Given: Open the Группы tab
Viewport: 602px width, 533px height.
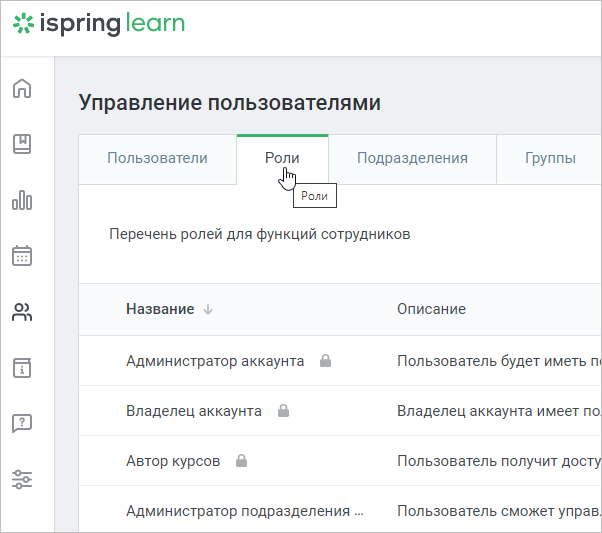Looking at the screenshot, I should click(550, 158).
